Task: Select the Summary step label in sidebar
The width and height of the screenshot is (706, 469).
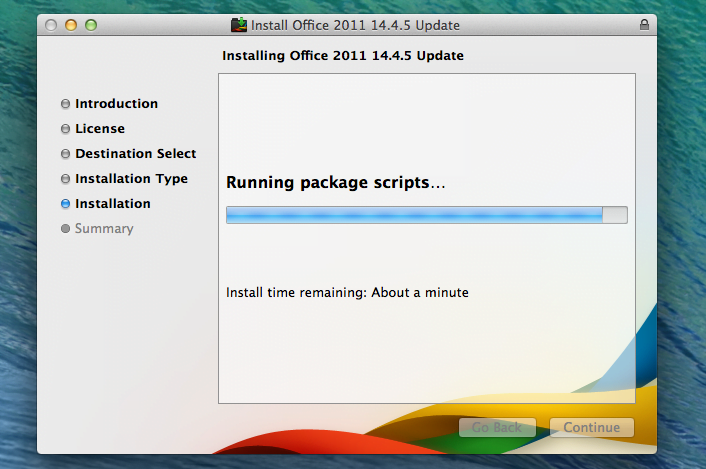Action: pyautogui.click(x=103, y=229)
